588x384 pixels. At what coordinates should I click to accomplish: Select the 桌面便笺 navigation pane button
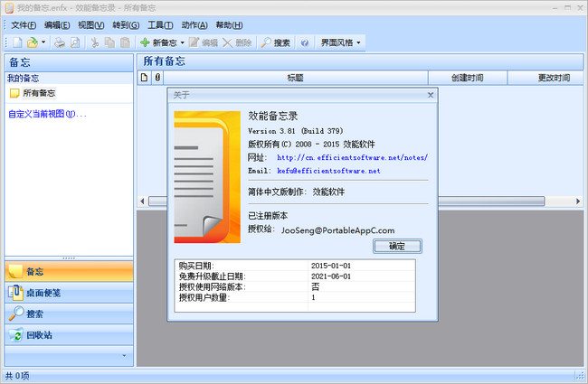tap(69, 293)
